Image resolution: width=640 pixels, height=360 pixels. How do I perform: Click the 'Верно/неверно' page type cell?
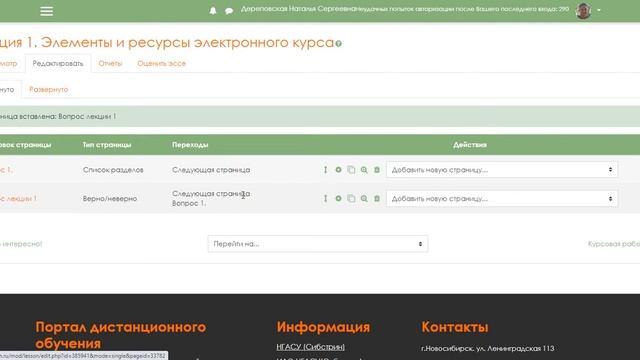[110, 199]
